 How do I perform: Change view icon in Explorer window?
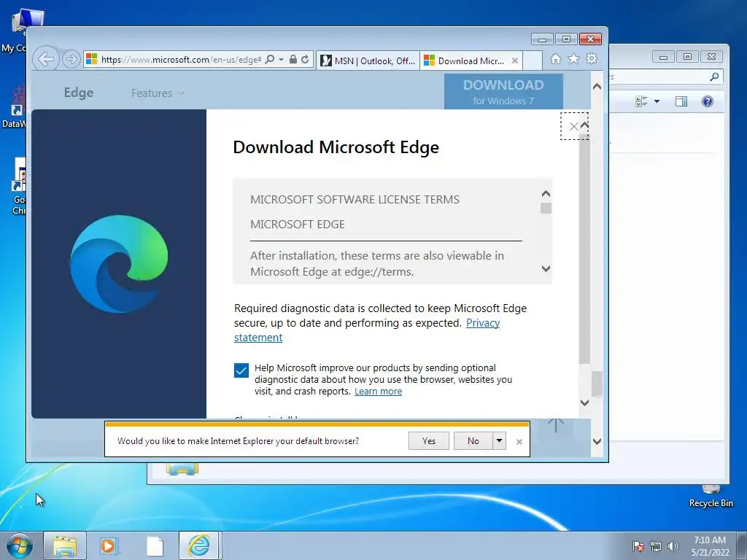641,101
